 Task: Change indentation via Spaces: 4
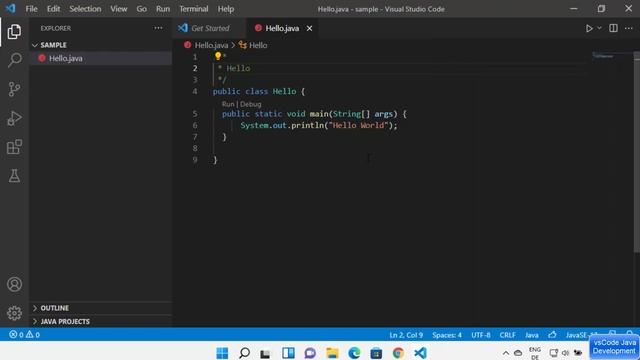point(447,335)
